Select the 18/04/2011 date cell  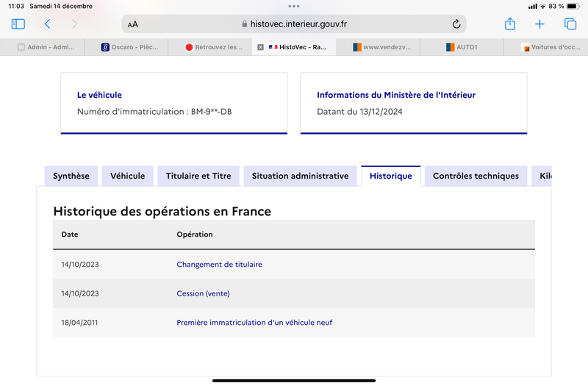pyautogui.click(x=79, y=323)
